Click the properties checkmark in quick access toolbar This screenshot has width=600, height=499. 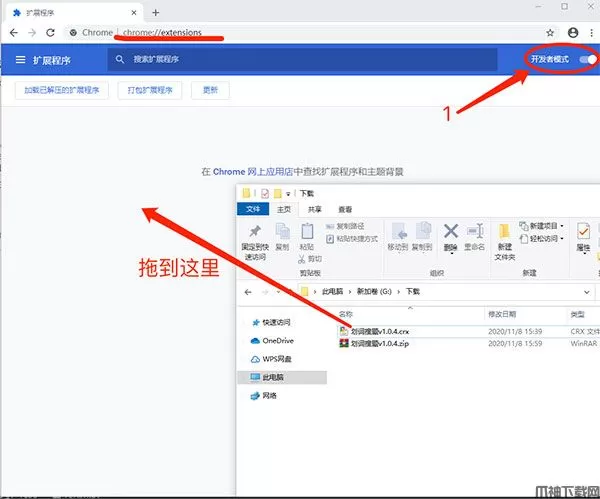[265, 194]
